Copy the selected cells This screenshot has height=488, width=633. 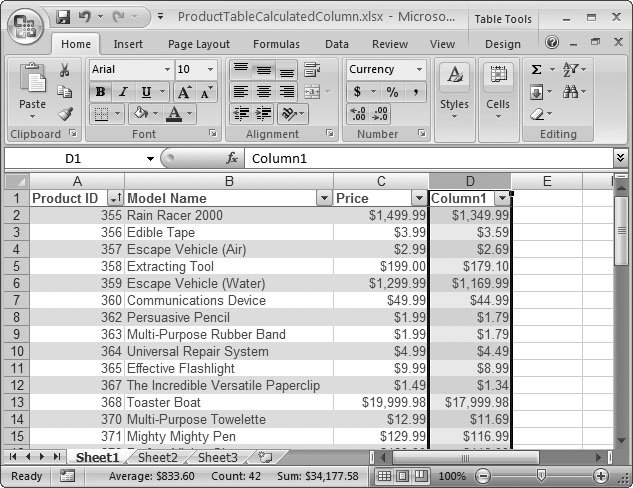(x=64, y=92)
